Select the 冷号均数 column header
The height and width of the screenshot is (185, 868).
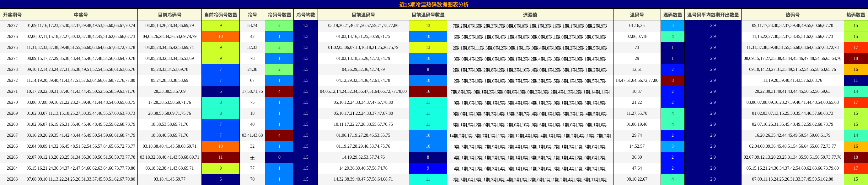pyautogui.click(x=306, y=15)
